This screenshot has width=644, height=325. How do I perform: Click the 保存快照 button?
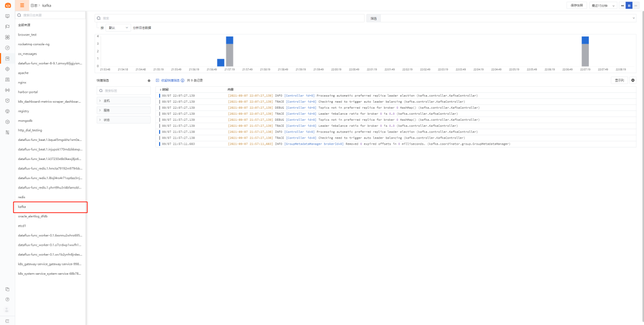pos(577,5)
